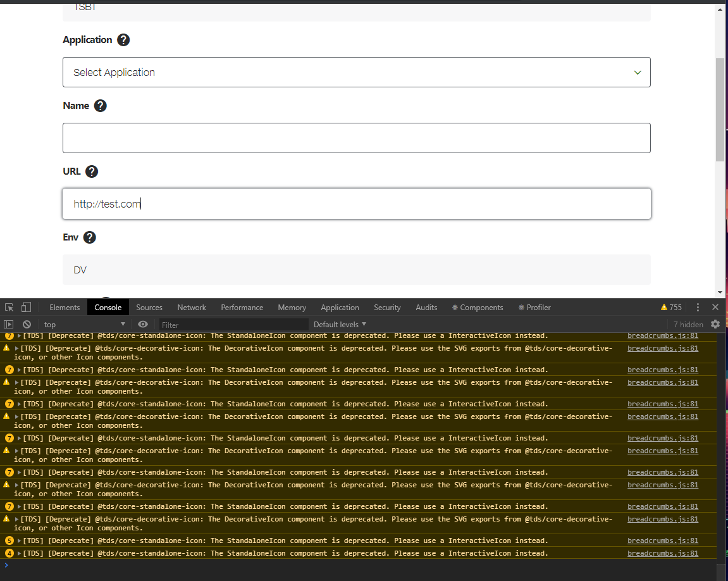Select the inspect element cursor icon
Image resolution: width=728 pixels, height=581 pixels.
point(9,307)
